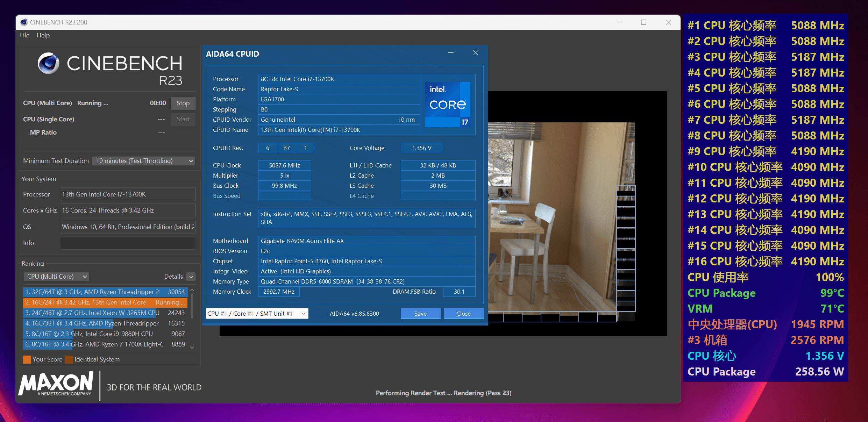
Task: Select ranking row 3 Intel Xeon W-3265M
Action: point(105,313)
